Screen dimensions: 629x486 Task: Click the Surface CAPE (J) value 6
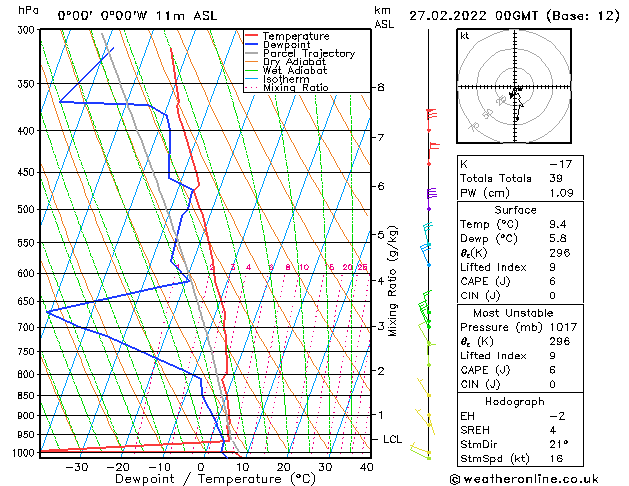tap(552, 281)
